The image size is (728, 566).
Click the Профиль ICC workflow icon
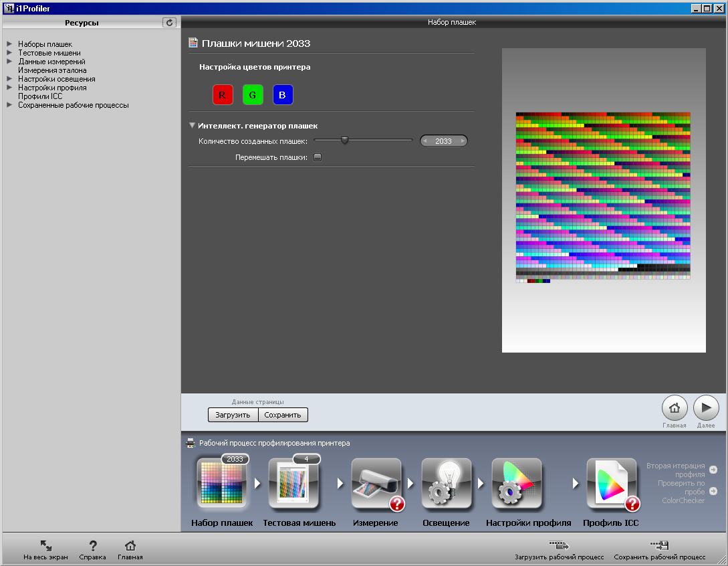click(611, 484)
